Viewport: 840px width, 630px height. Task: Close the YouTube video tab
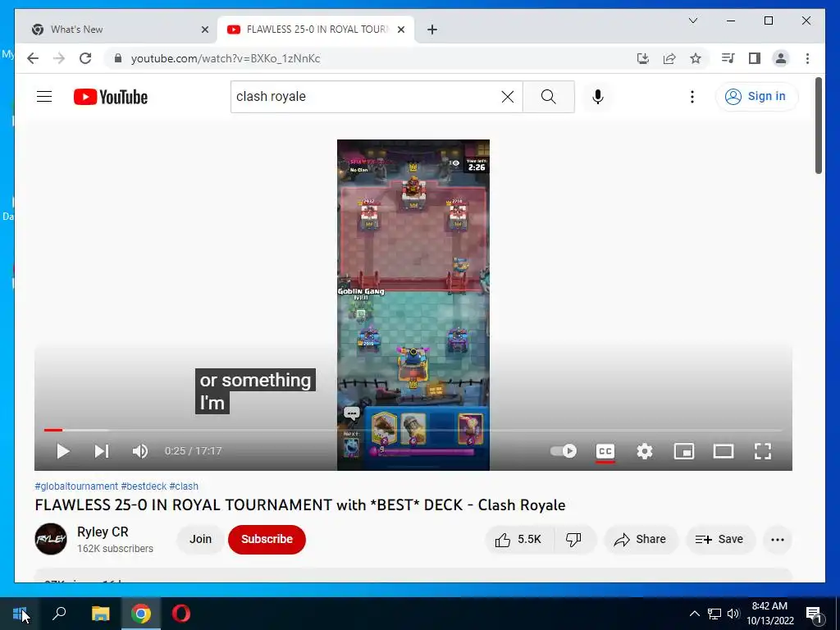(400, 30)
